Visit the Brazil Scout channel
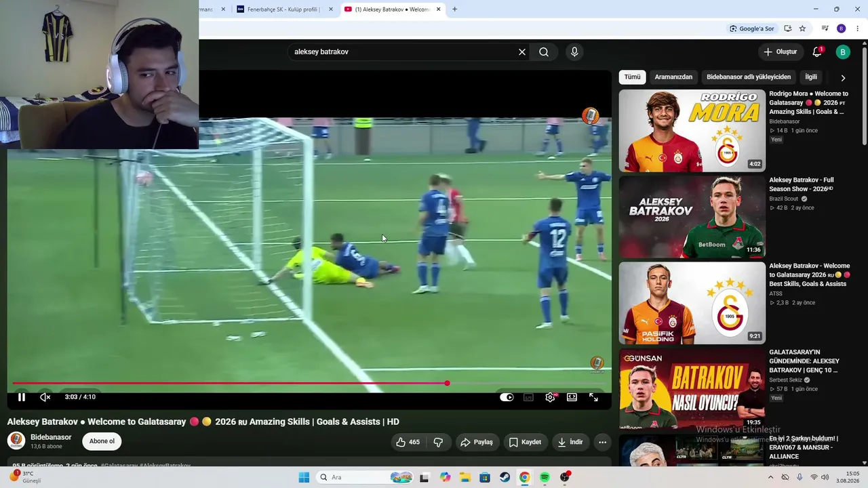 click(784, 199)
